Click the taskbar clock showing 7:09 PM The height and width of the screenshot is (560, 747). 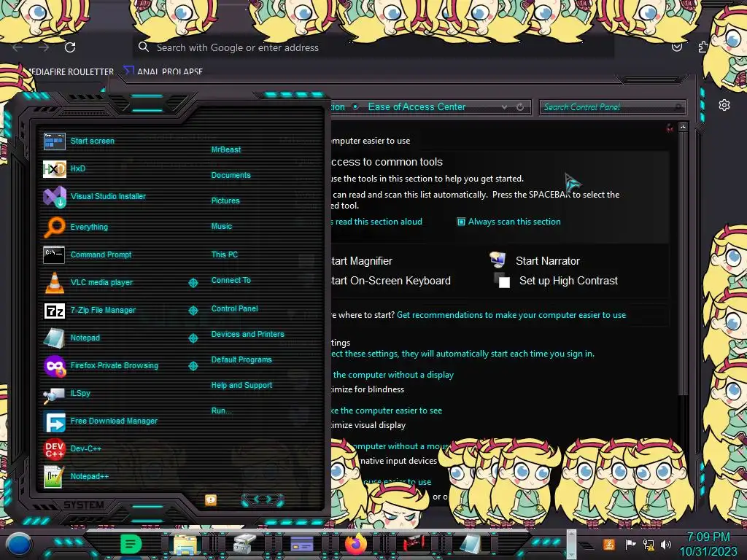point(708,544)
